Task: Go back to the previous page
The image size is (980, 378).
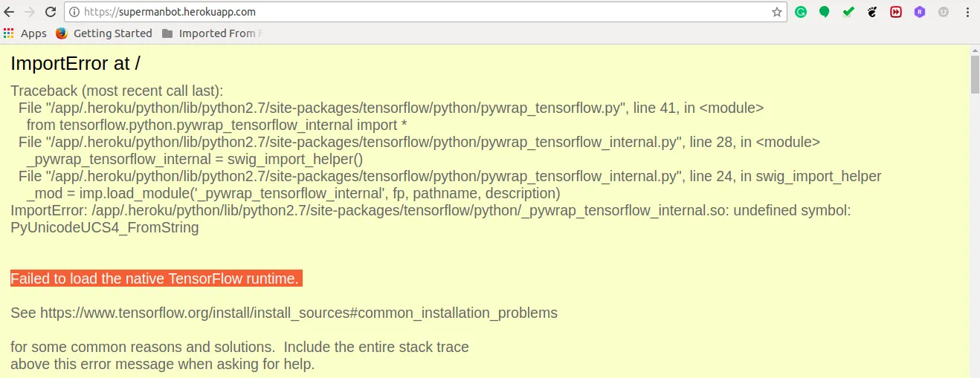Action: coord(10,12)
